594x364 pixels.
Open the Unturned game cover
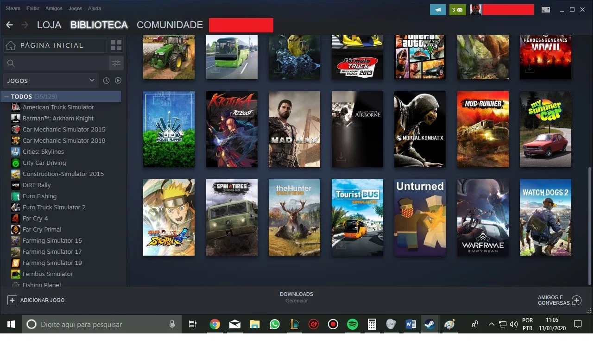tap(420, 217)
